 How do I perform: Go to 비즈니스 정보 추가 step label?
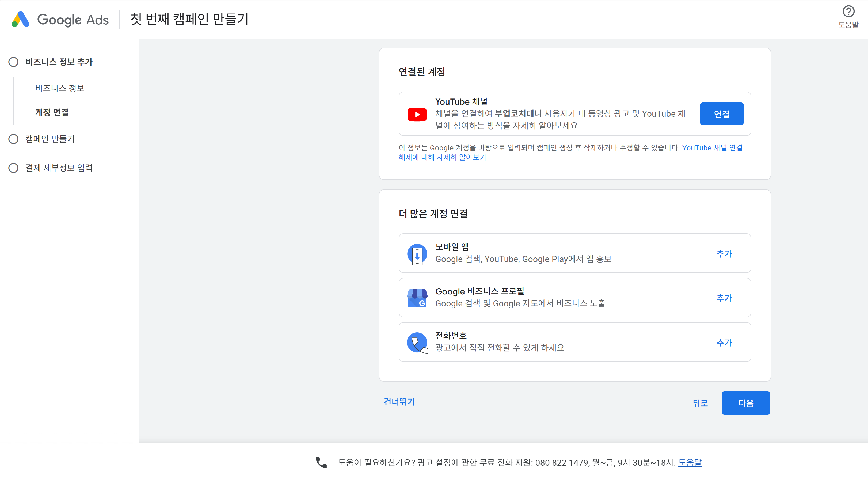pyautogui.click(x=59, y=62)
